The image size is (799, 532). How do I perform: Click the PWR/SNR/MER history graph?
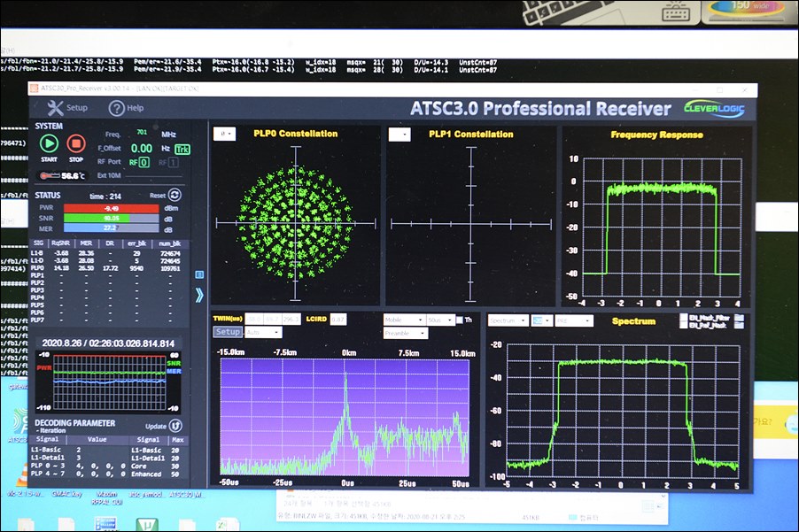[109, 382]
